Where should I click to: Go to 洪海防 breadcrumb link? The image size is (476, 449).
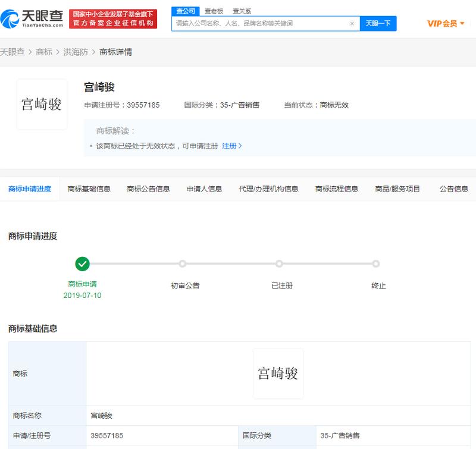(x=76, y=52)
